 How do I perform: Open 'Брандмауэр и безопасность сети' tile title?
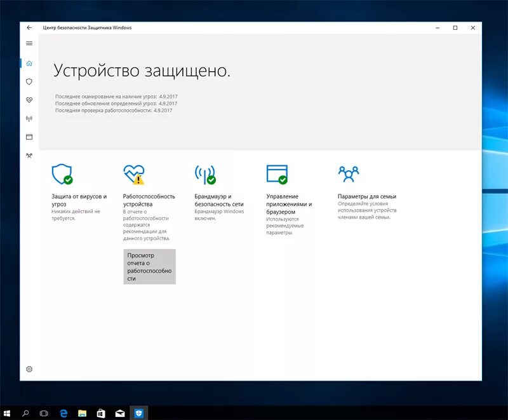219,200
